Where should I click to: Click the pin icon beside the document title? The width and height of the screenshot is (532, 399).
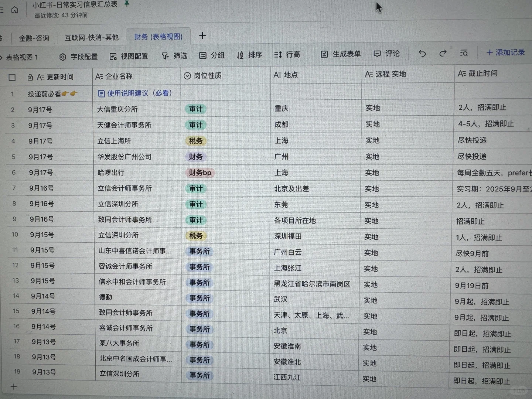[127, 4]
